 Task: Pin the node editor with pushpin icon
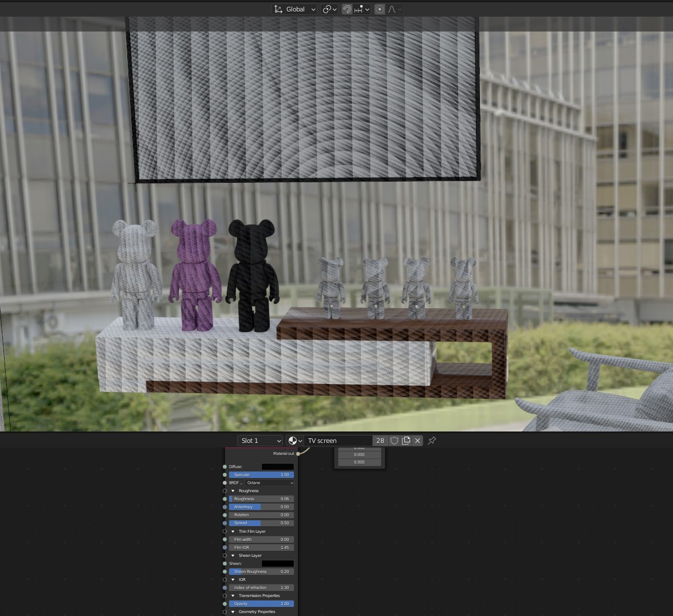[432, 441]
